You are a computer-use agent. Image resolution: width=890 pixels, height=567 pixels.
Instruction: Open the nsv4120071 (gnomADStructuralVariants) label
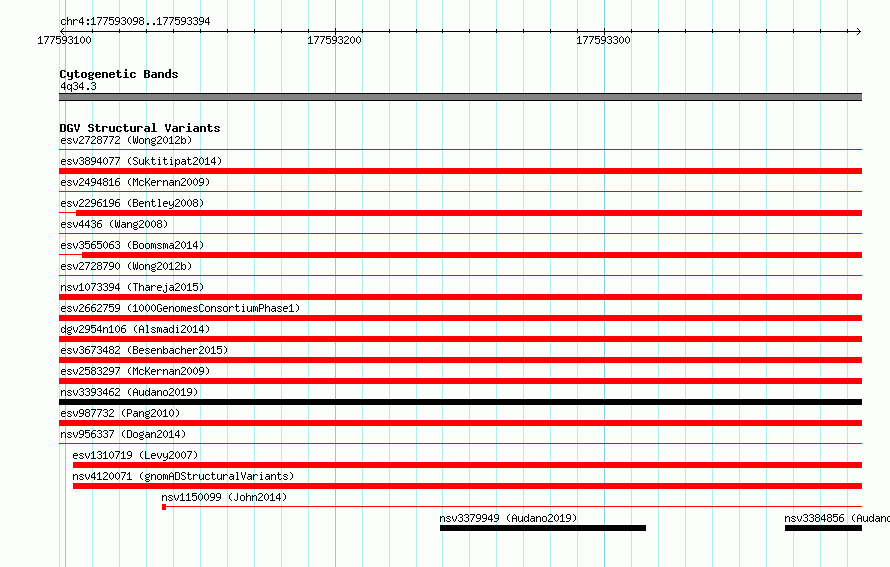pyautogui.click(x=183, y=476)
